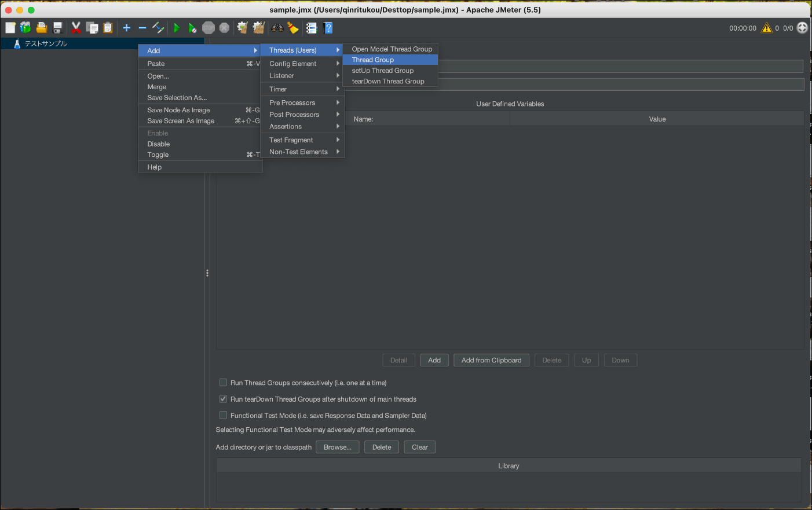The width and height of the screenshot is (812, 510).
Task: Open the Templates icon in toolbar
Action: [25, 28]
